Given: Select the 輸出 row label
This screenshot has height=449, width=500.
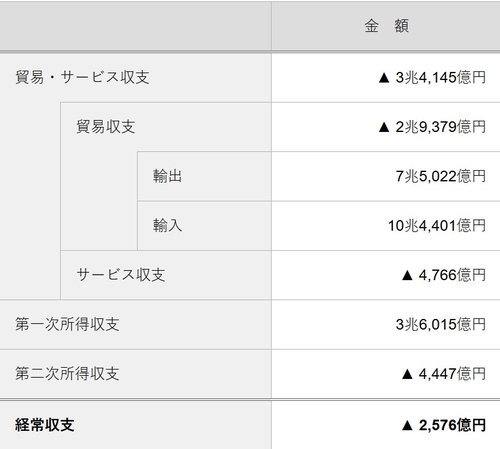Looking at the screenshot, I should coord(167,176).
